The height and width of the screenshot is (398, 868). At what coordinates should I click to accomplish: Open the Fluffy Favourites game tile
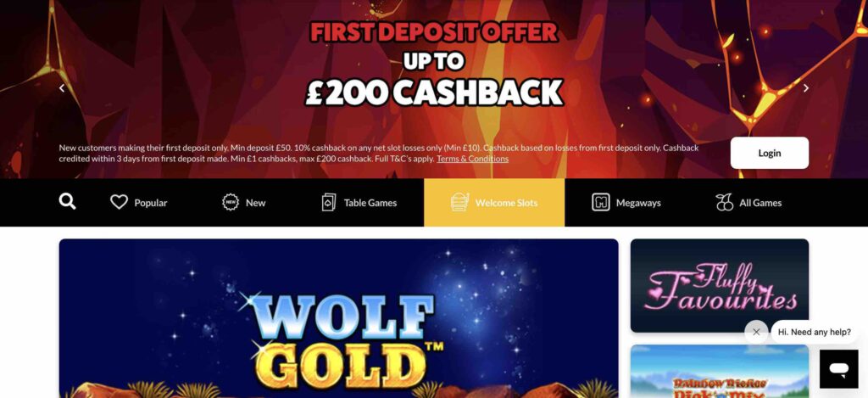720,285
